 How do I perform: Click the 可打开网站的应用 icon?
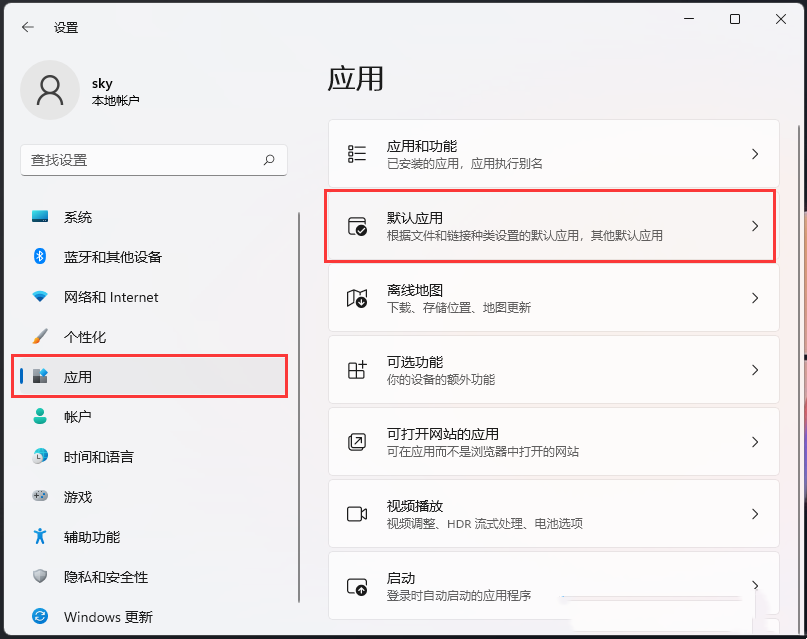coord(357,441)
